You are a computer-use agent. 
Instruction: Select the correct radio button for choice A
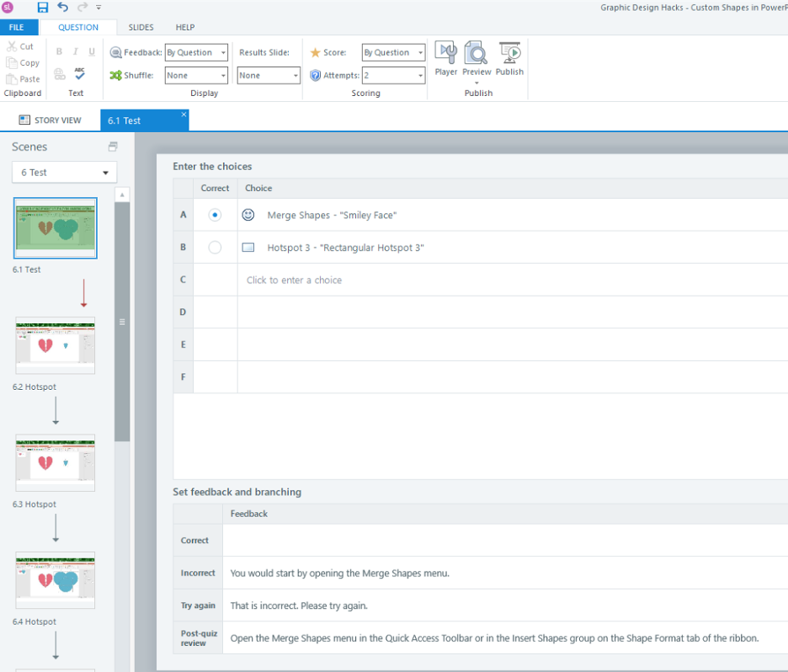tap(215, 215)
